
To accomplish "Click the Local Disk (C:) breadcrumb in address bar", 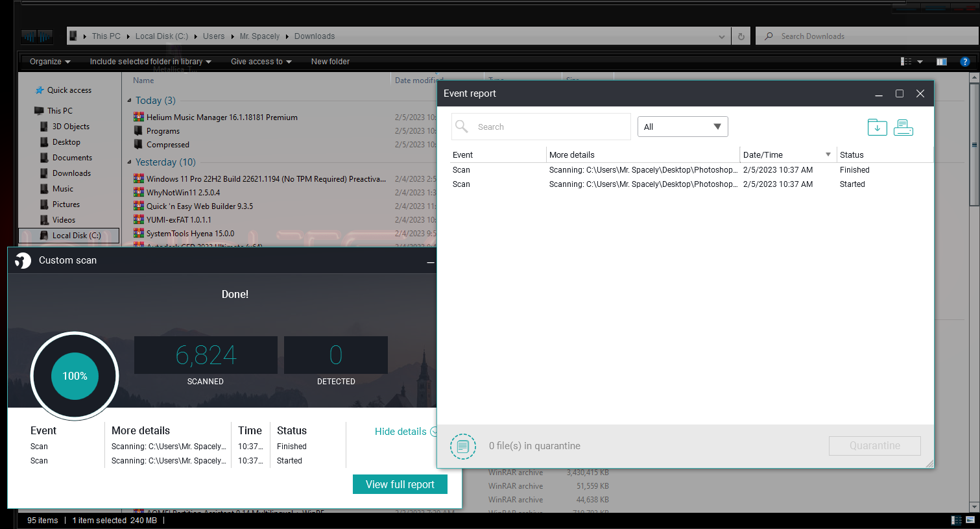I will (x=161, y=36).
